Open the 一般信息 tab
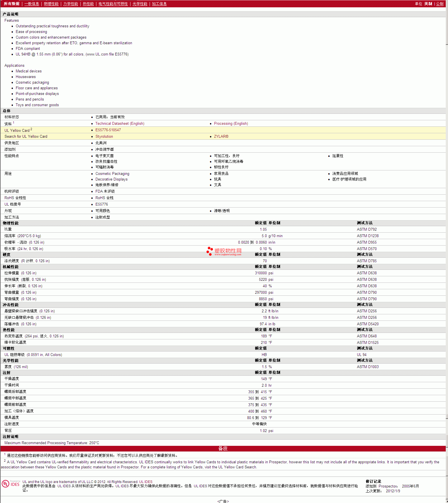 coord(32,4)
